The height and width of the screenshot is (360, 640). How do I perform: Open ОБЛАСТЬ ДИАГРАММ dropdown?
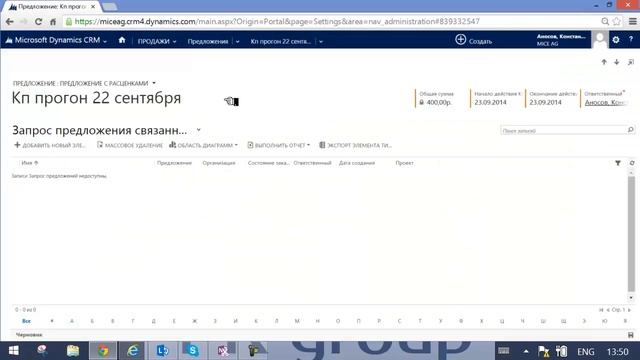point(203,145)
